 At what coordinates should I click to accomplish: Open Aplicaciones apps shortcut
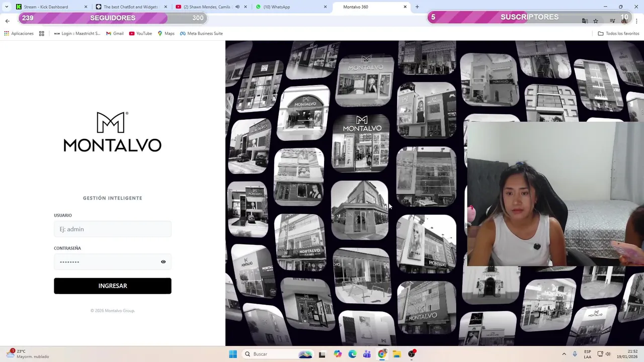point(19,34)
